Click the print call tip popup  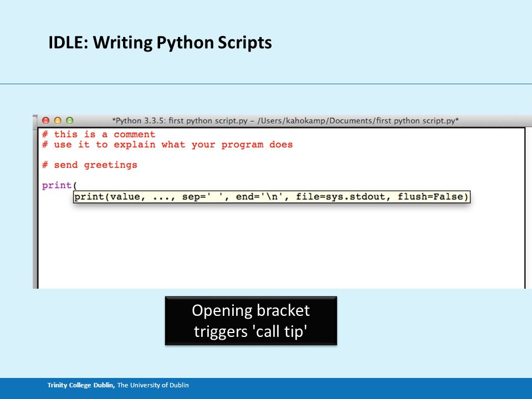272,197
